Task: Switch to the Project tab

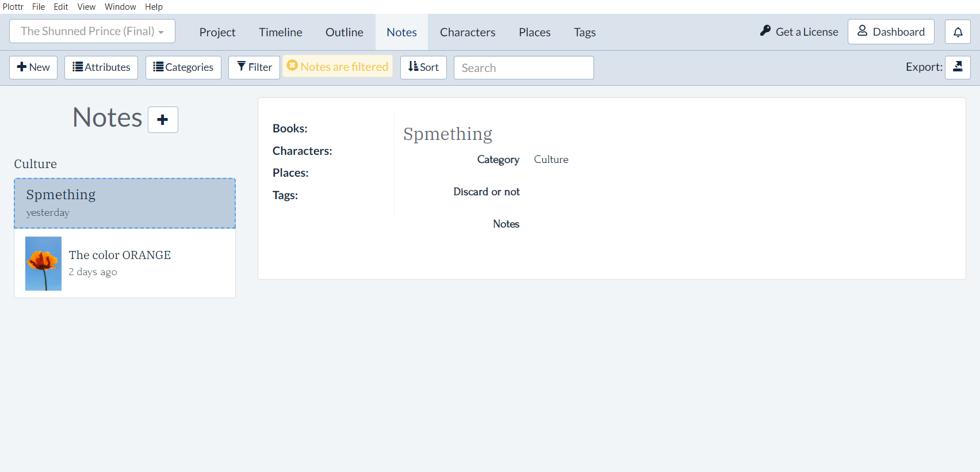Action: click(x=217, y=32)
